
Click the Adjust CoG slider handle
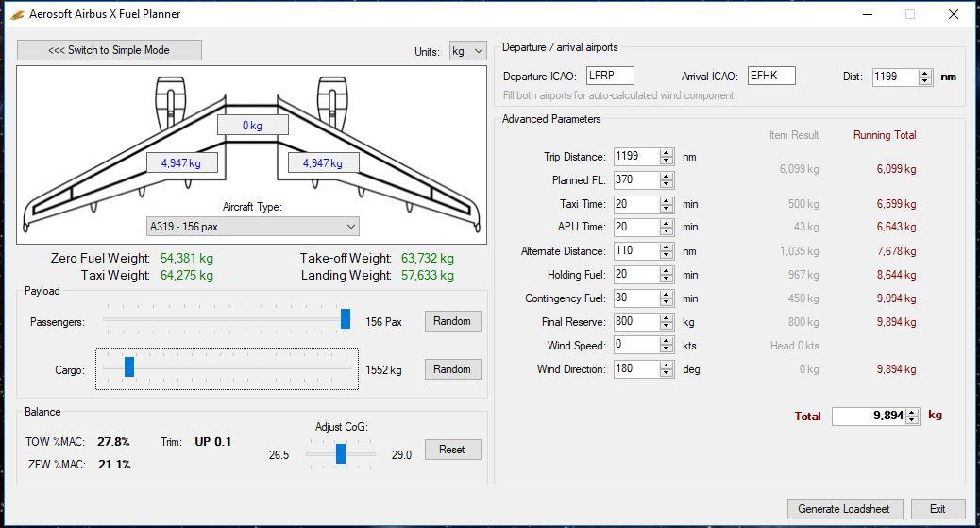pos(341,453)
